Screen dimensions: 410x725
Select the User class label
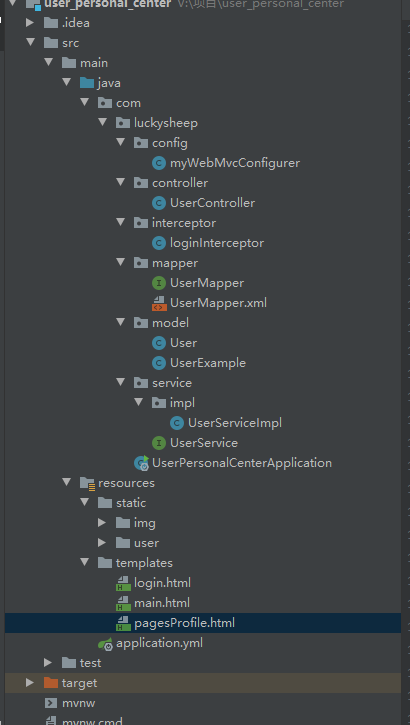tap(184, 343)
